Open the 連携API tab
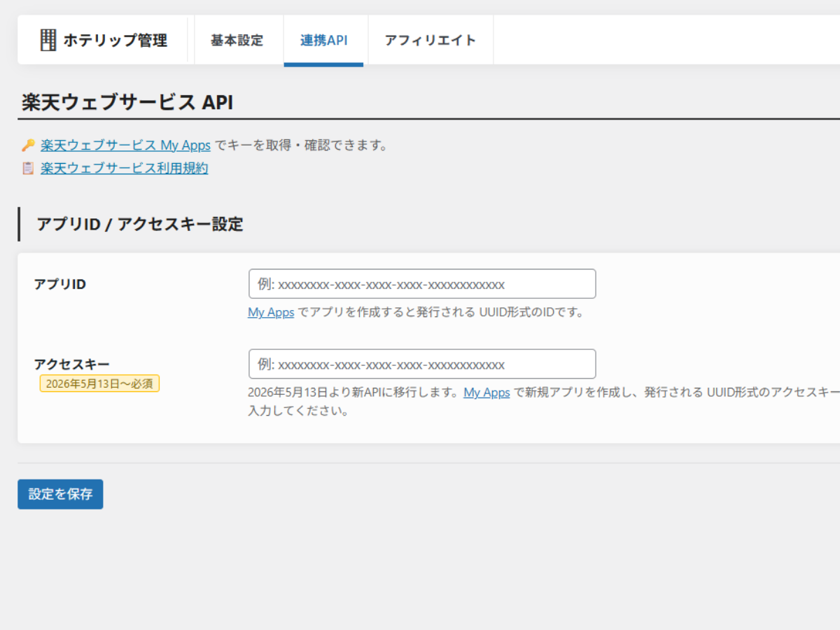 click(325, 40)
